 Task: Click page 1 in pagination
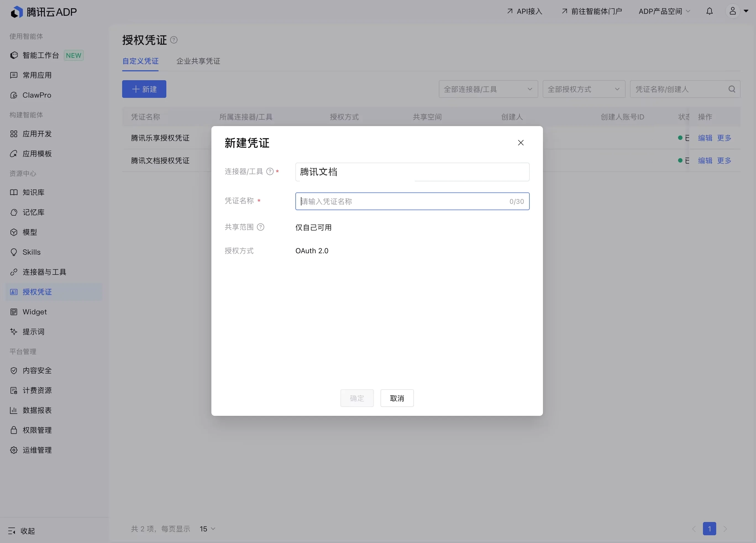point(709,529)
